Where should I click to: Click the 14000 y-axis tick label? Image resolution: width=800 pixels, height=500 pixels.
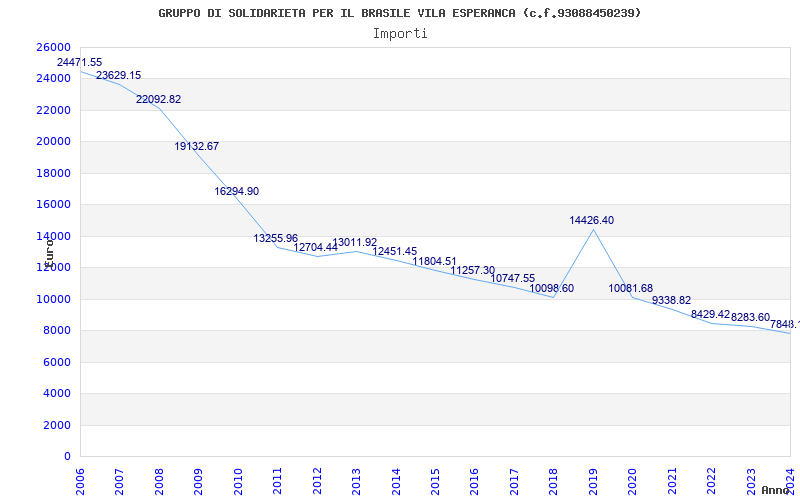pos(54,236)
